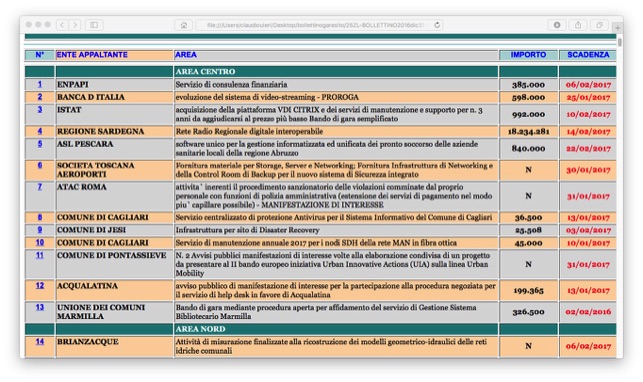Viewport: 643px width, 382px height.
Task: Click the SCADENZA column header
Action: [x=588, y=55]
